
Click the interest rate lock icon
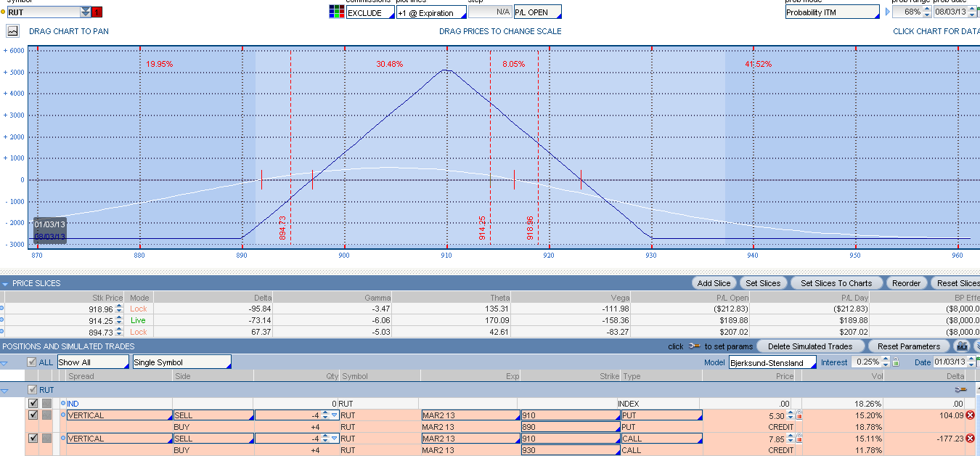[896, 362]
